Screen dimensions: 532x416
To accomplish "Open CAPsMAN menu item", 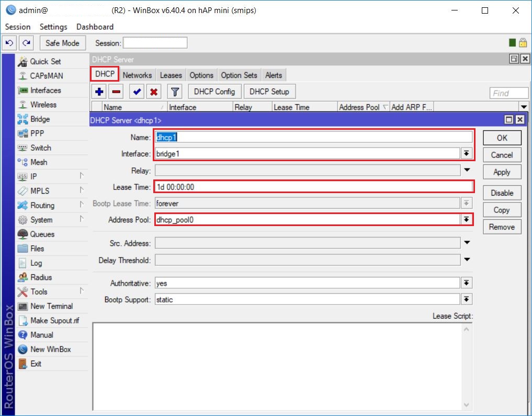I will [x=47, y=76].
